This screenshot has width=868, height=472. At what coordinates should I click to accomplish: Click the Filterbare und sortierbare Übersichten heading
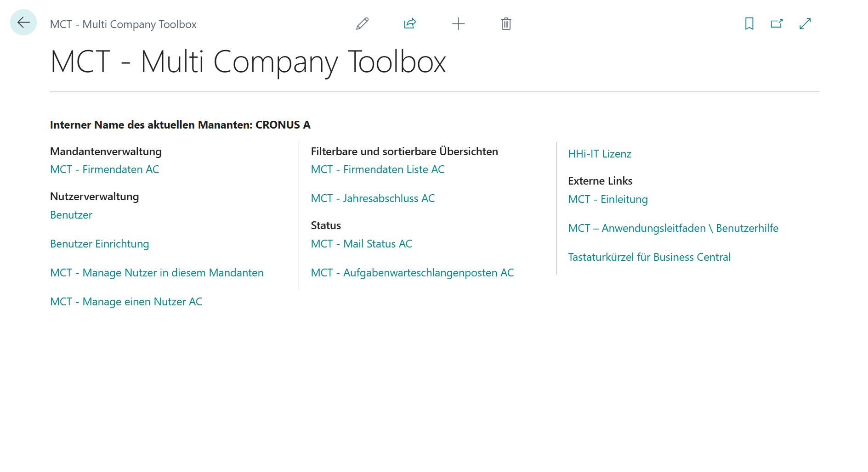(404, 152)
